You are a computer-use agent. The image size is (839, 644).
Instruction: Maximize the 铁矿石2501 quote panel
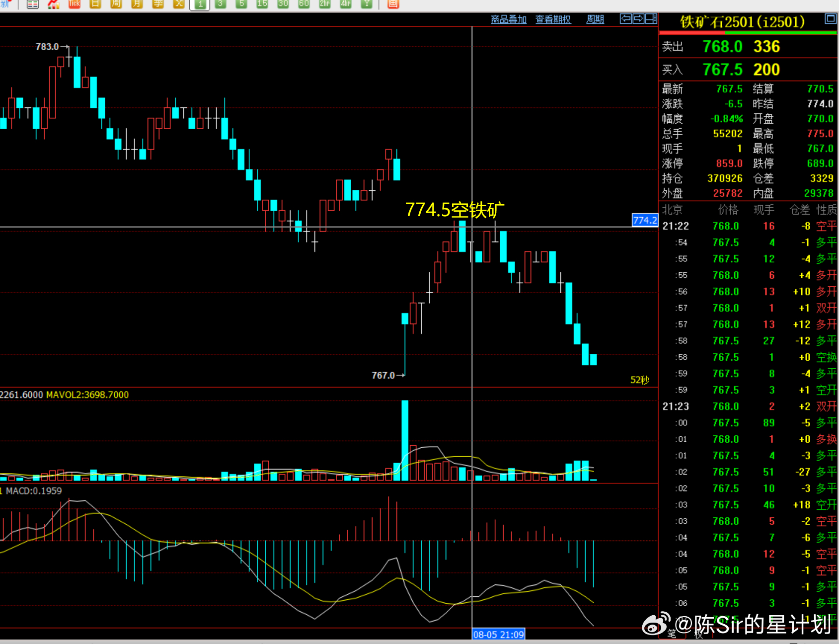click(831, 19)
